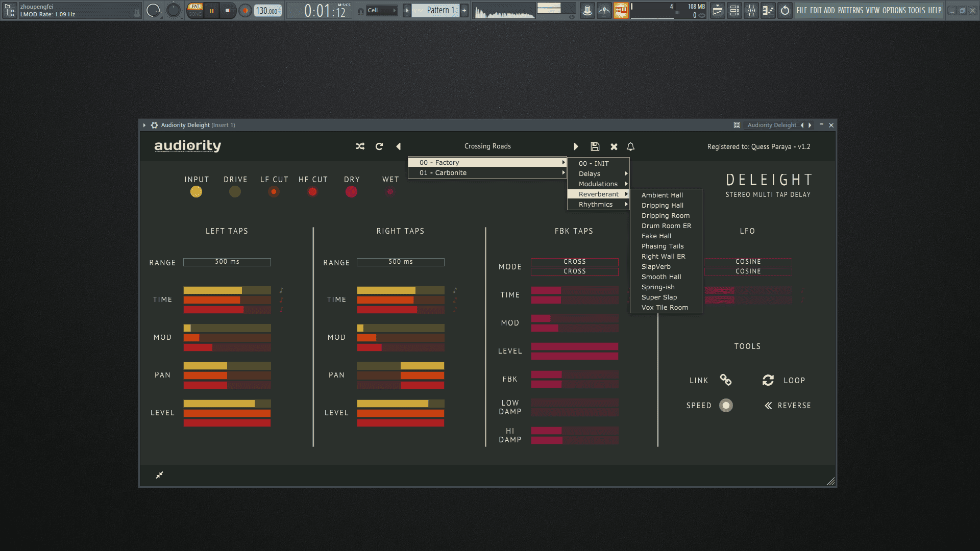Click the bottom LFO COSINE waveform selector

coord(748,271)
